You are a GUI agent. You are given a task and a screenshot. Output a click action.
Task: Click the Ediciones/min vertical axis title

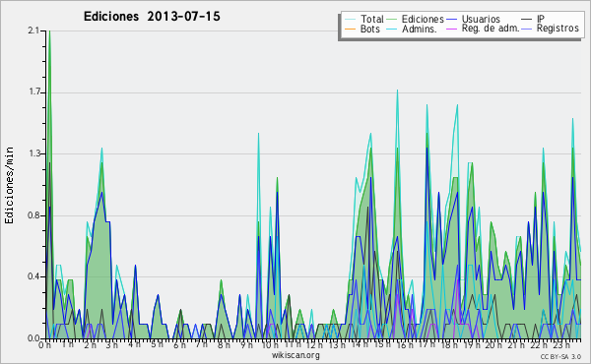click(x=9, y=185)
